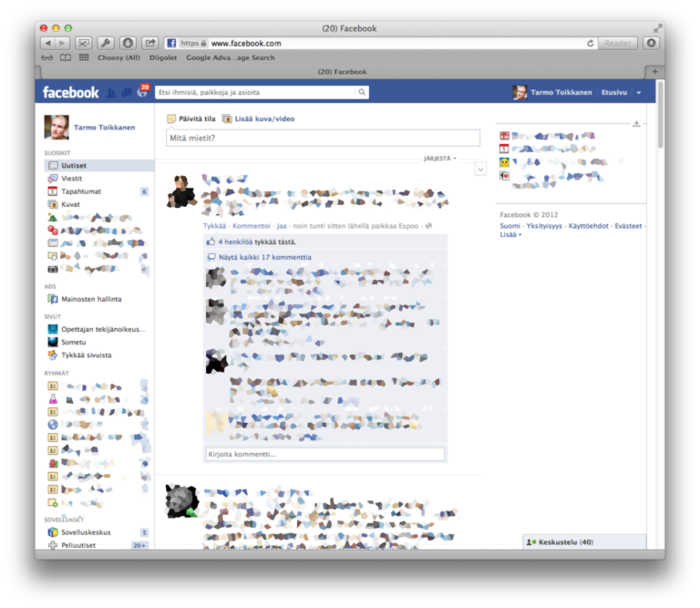Open friend requests icon in the blue bar
The image size is (700, 608).
point(111,93)
